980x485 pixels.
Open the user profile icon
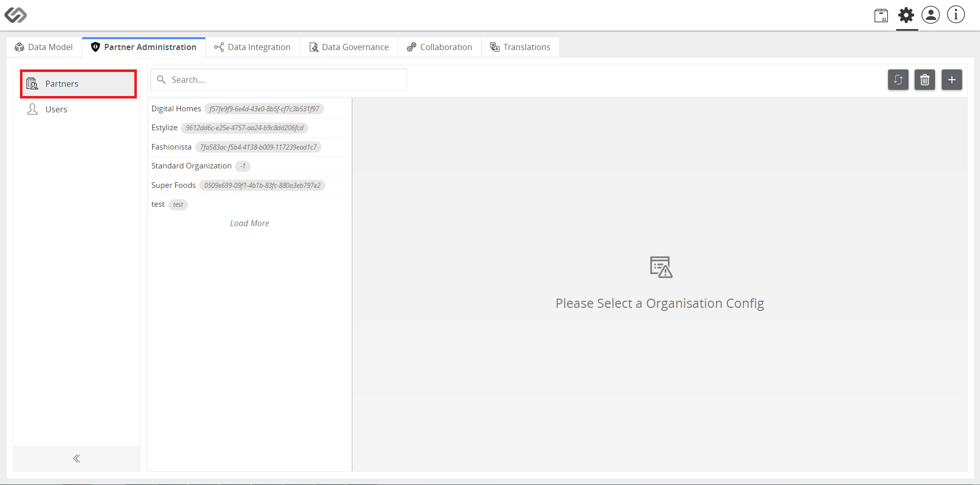[x=930, y=15]
